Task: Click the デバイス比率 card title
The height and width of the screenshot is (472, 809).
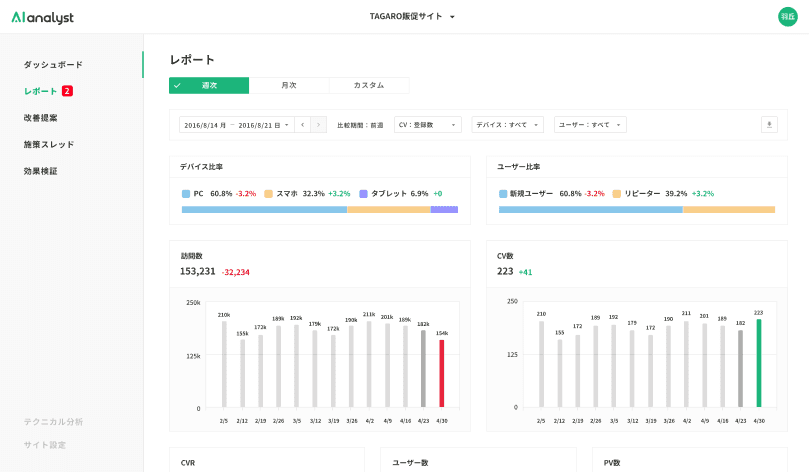Action: tap(201, 167)
